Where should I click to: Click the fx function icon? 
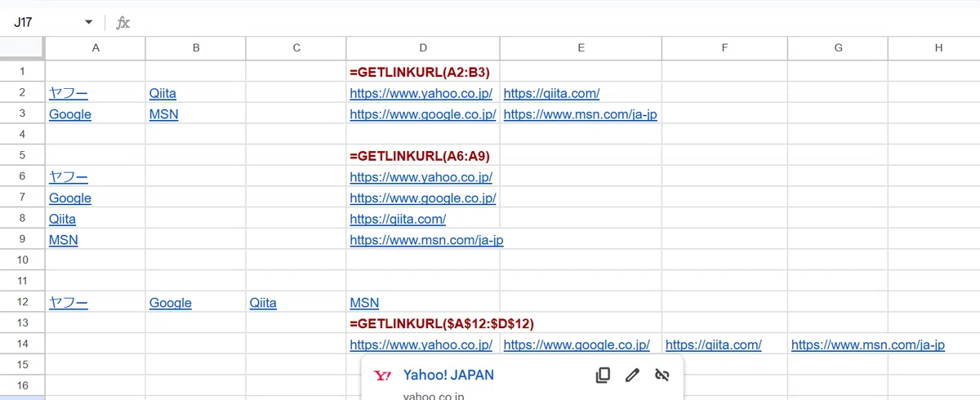click(122, 23)
